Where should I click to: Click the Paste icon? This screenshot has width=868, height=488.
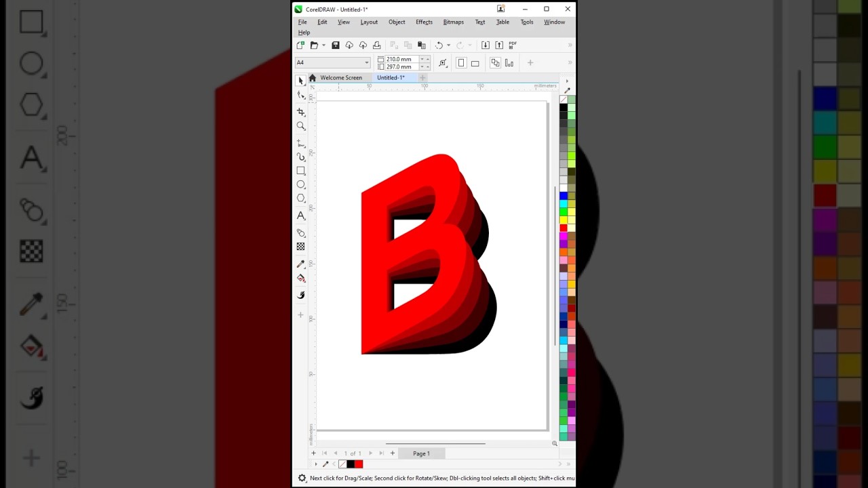point(422,45)
